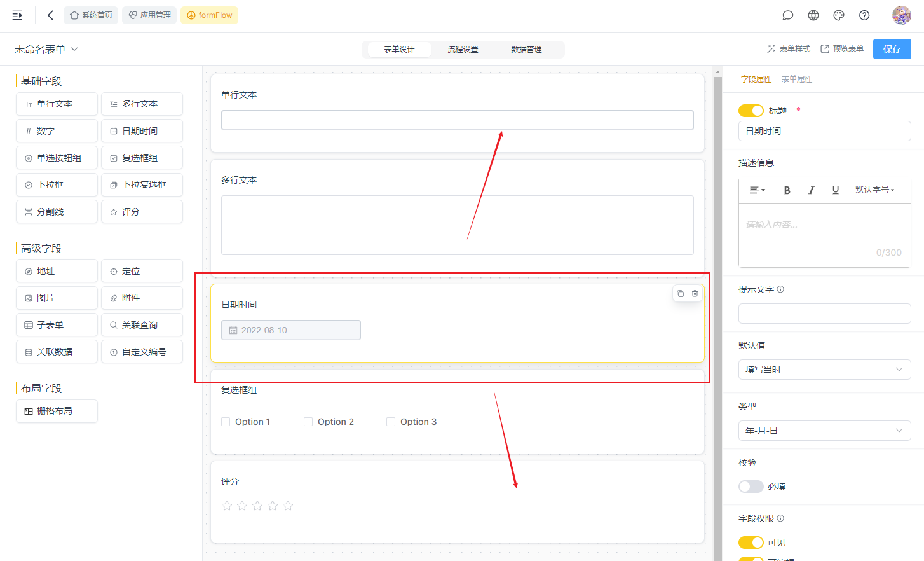924x561 pixels.
Task: Add a 定位 field
Action: [x=142, y=271]
